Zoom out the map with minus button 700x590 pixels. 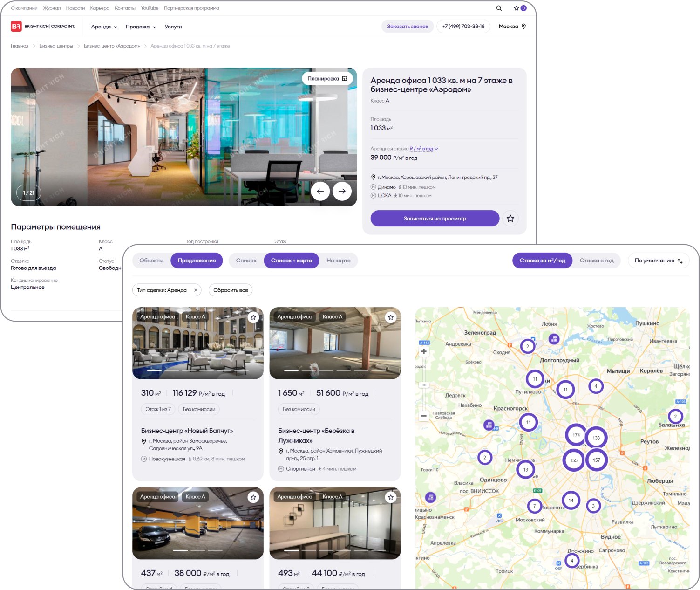pyautogui.click(x=424, y=416)
